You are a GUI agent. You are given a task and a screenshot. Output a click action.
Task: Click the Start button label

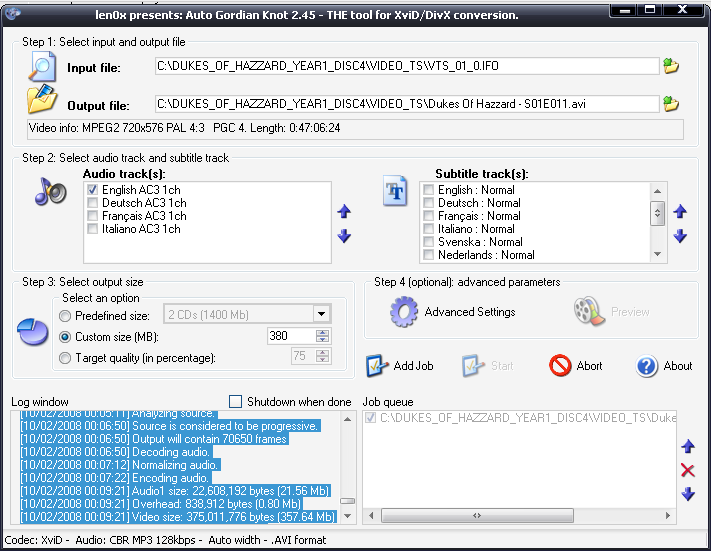pyautogui.click(x=502, y=366)
